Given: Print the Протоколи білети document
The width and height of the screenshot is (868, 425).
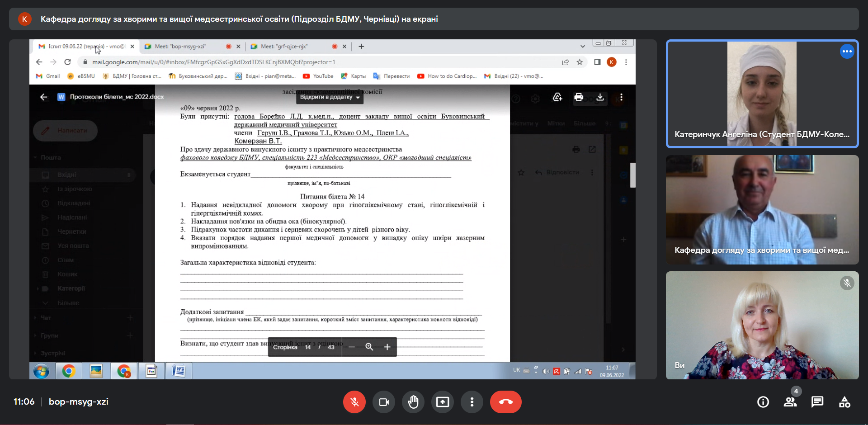Looking at the screenshot, I should (579, 97).
